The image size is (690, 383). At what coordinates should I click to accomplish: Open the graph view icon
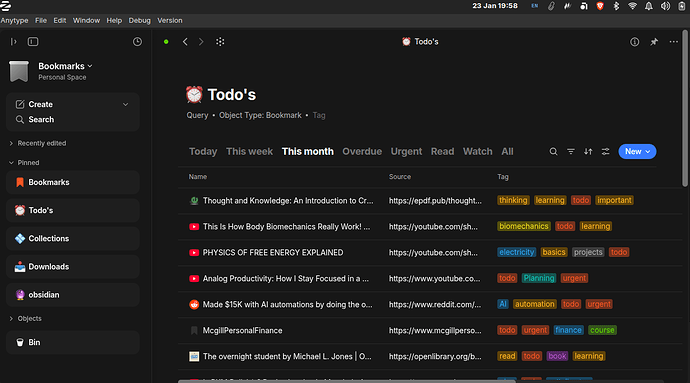pyautogui.click(x=220, y=41)
